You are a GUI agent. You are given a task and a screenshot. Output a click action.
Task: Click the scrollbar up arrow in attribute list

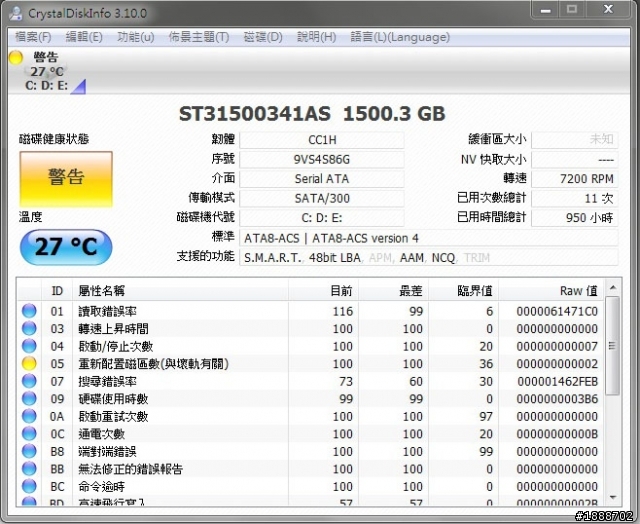(613, 288)
